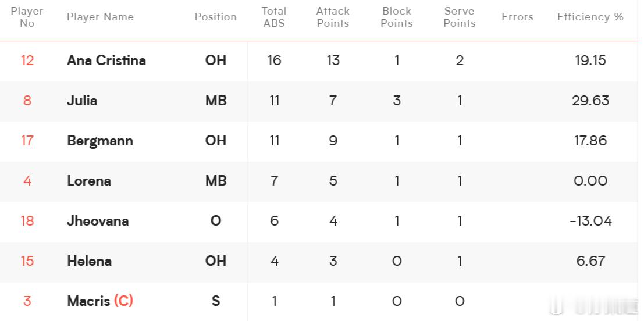
Task: Click the Serve Points column header
Action: point(459,17)
